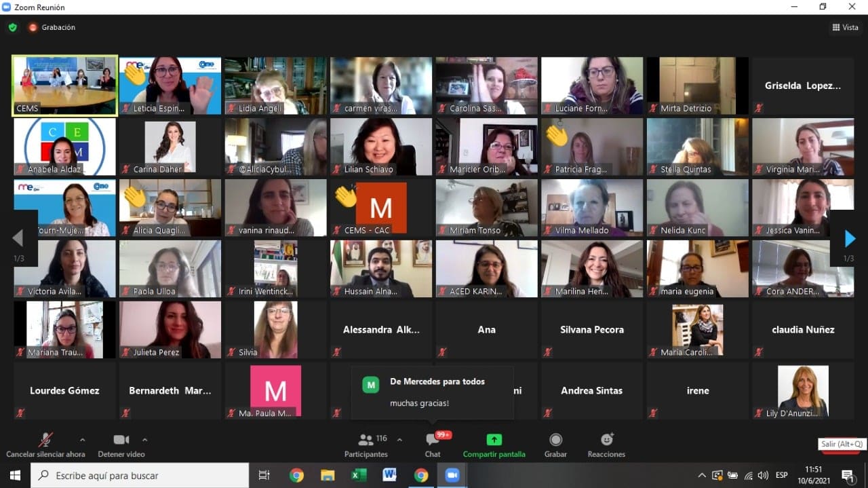Image resolution: width=868 pixels, height=488 pixels.
Task: Expand audio options arrow beside the microphone
Action: click(83, 439)
